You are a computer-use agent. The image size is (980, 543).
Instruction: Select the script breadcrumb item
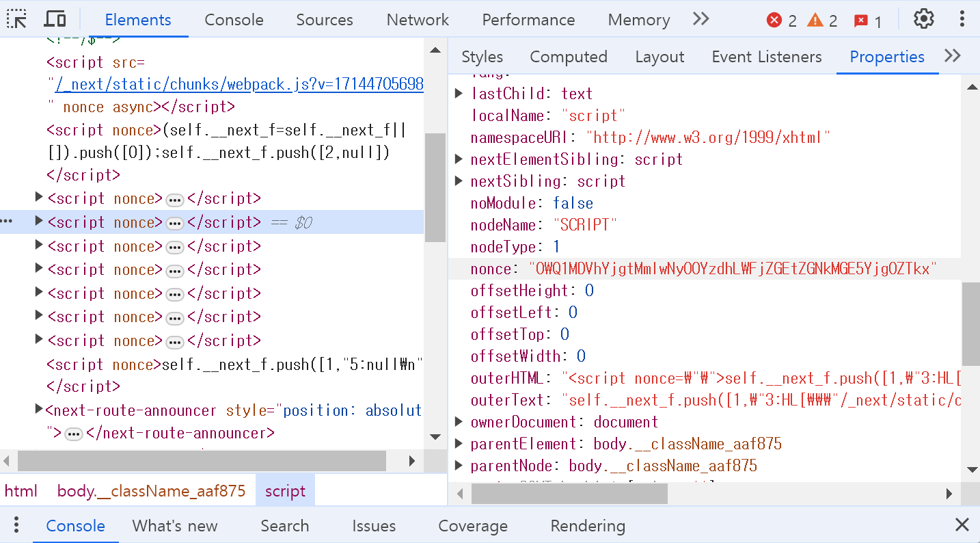[285, 490]
